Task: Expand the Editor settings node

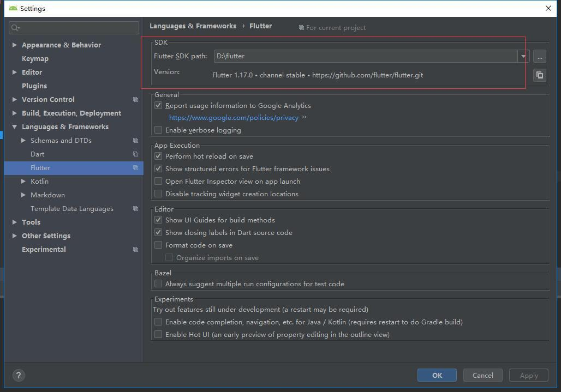Action: coord(15,72)
